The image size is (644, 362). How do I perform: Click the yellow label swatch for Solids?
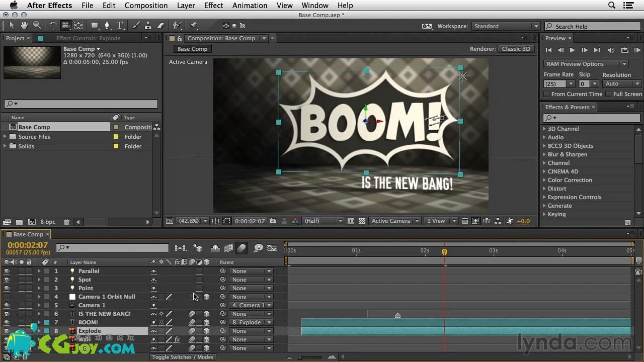click(x=116, y=146)
